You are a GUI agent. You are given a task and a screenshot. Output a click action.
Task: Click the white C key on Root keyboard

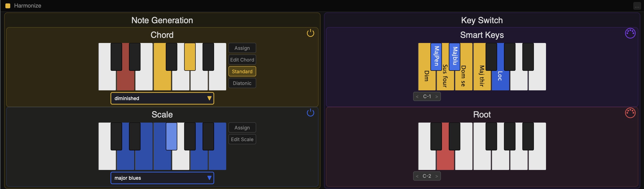(x=427, y=160)
